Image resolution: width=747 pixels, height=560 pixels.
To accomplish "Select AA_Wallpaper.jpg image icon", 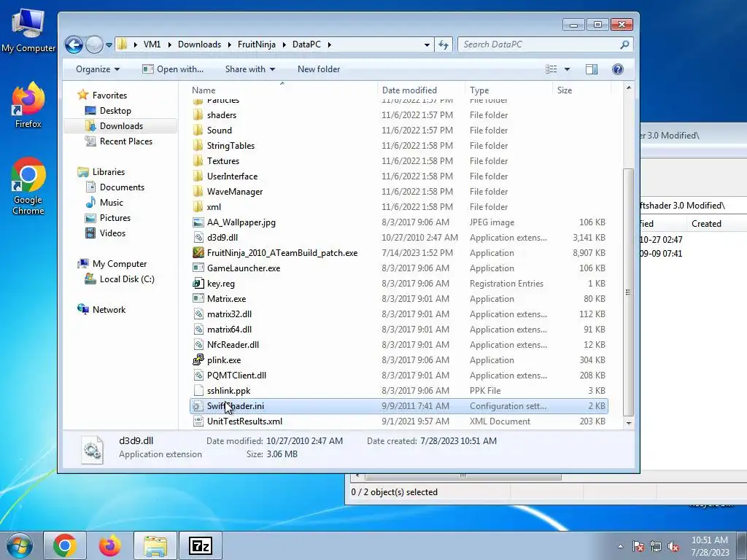I will point(198,222).
